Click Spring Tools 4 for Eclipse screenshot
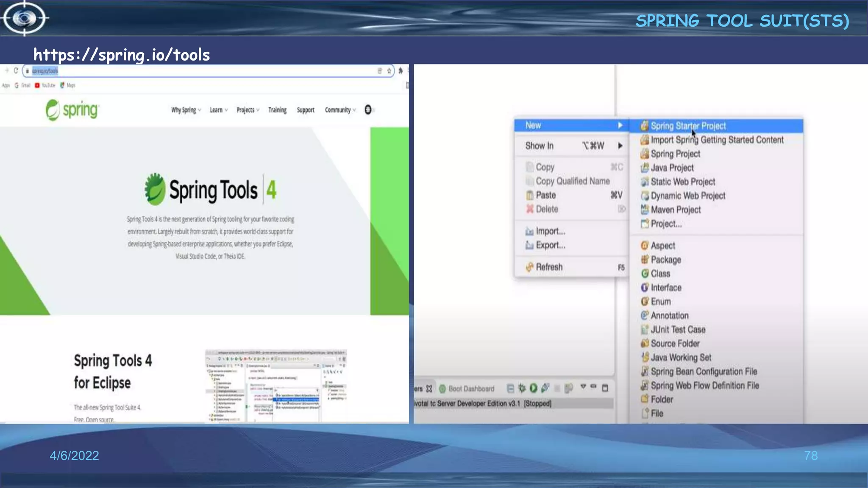 tap(276, 385)
